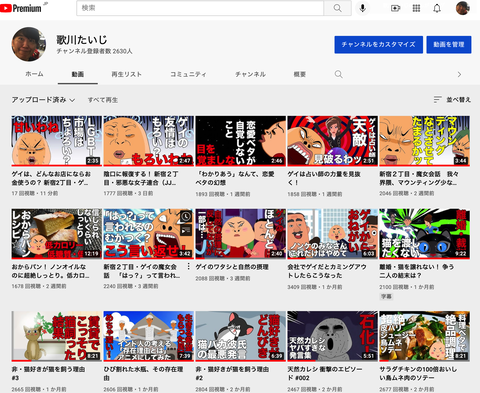Click title ゲイは占い師の力量を見抜く!
Viewport: 480px width, 393px height.
[324, 178]
